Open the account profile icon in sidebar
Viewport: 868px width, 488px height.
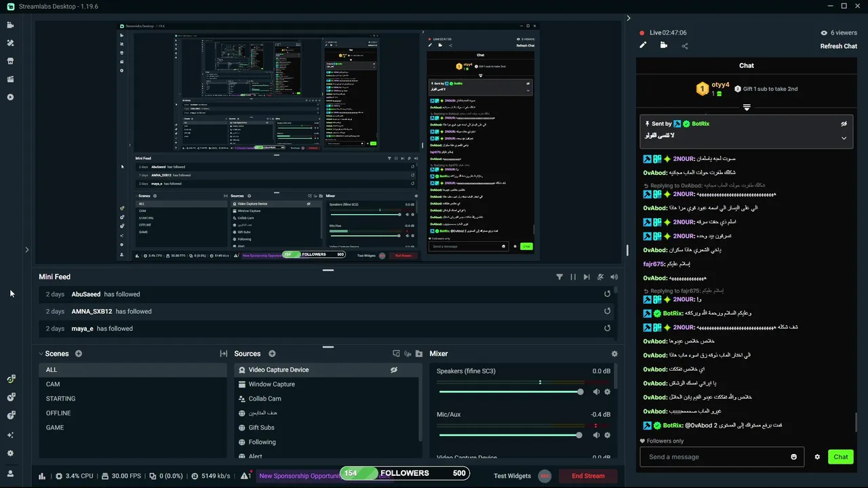[10, 474]
